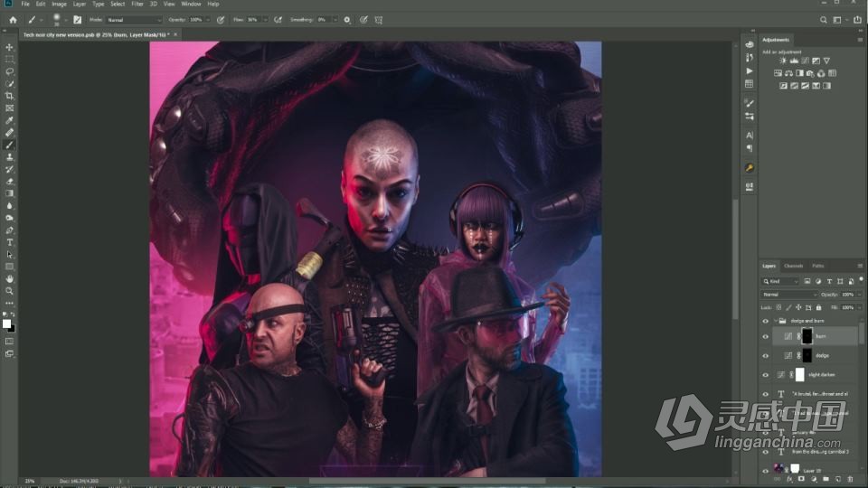The image size is (868, 488).
Task: Select the Pen tool
Action: 9,230
